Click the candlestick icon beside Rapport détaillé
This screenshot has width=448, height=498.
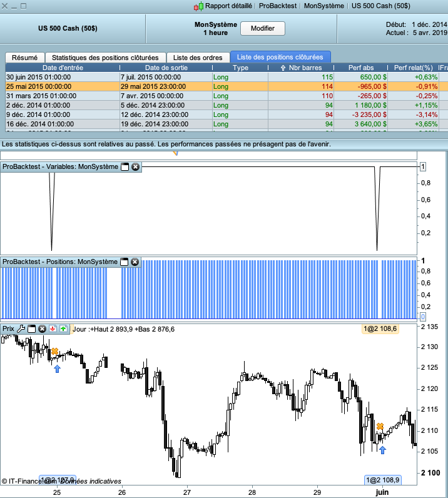click(198, 6)
